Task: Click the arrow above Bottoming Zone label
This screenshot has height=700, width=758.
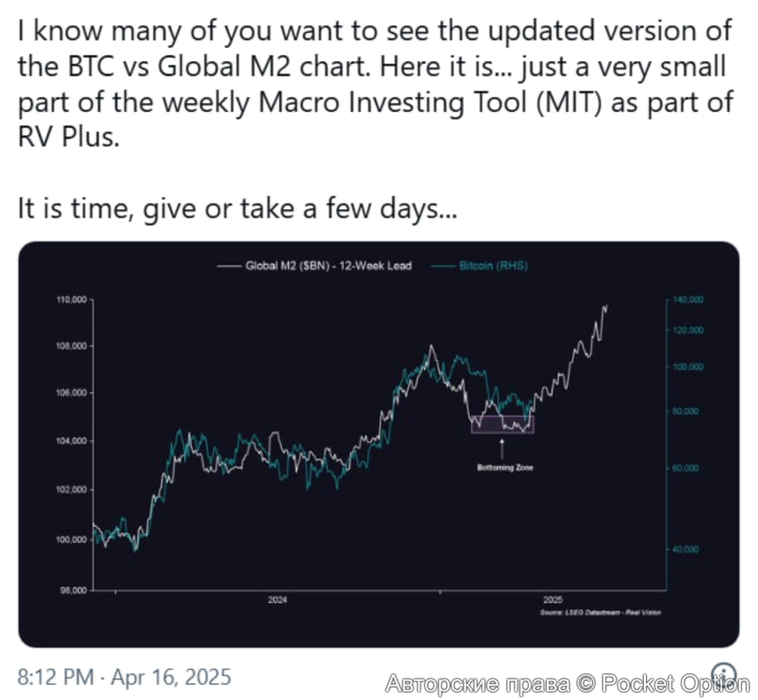Action: pyautogui.click(x=502, y=449)
